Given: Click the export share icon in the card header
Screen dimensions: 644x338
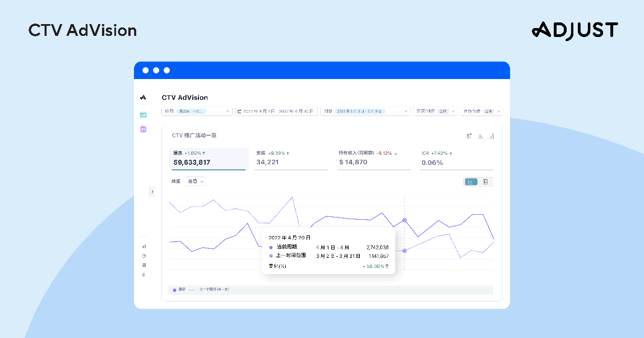Looking at the screenshot, I should coord(469,136).
